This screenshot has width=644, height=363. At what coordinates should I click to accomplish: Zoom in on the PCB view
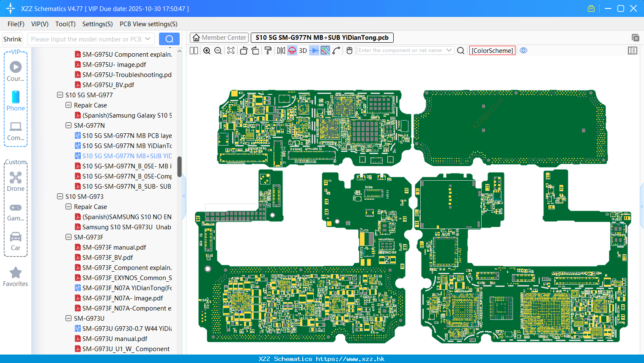[x=207, y=50]
